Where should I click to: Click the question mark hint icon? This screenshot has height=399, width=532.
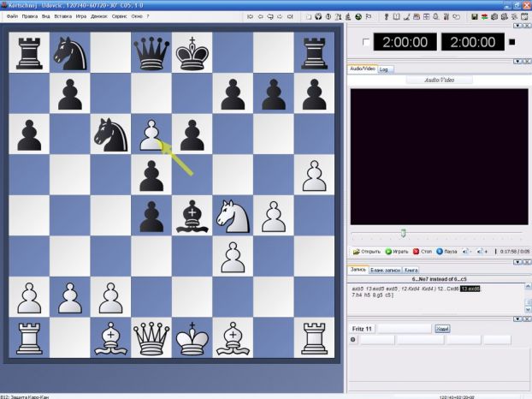pyautogui.click(x=338, y=16)
